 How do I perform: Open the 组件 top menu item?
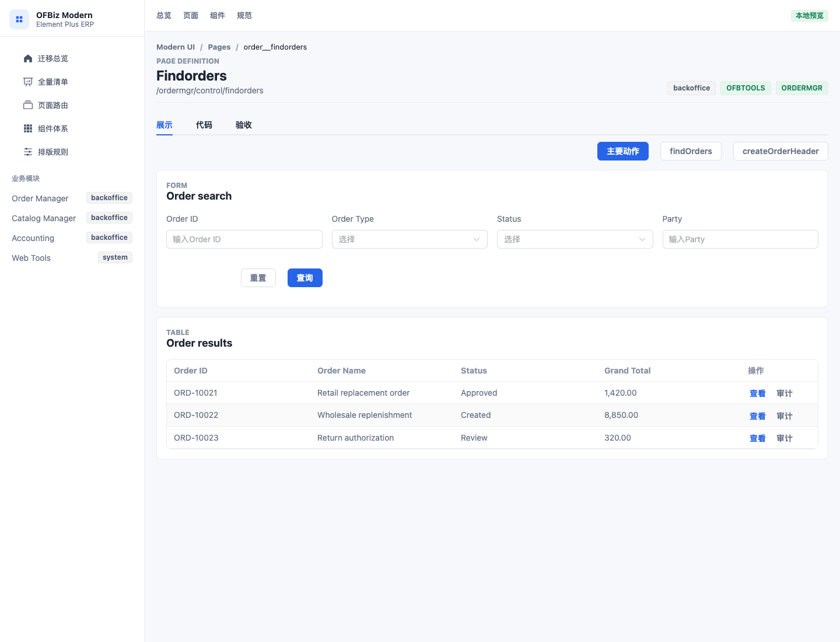(x=218, y=16)
